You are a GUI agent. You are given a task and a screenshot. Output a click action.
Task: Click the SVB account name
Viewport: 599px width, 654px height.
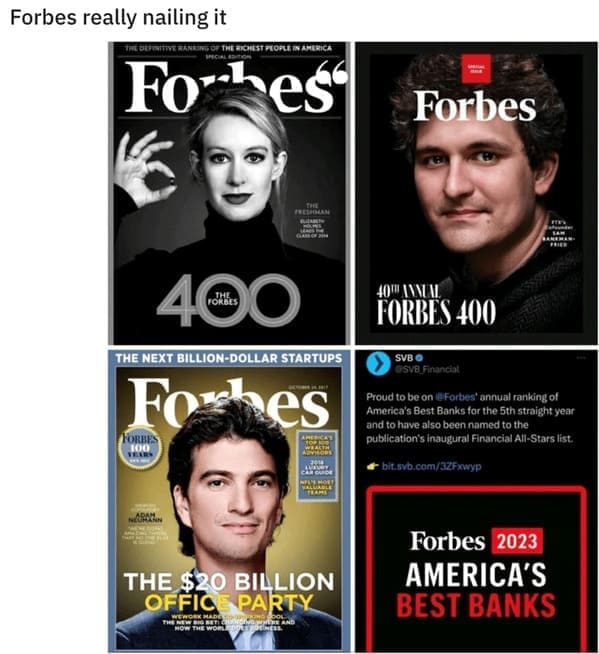pyautogui.click(x=404, y=358)
